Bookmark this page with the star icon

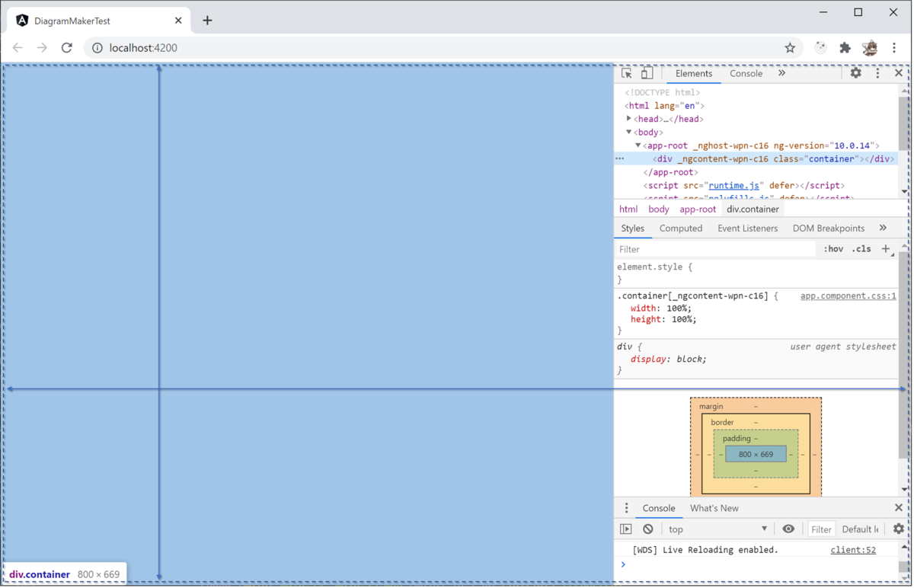[790, 48]
